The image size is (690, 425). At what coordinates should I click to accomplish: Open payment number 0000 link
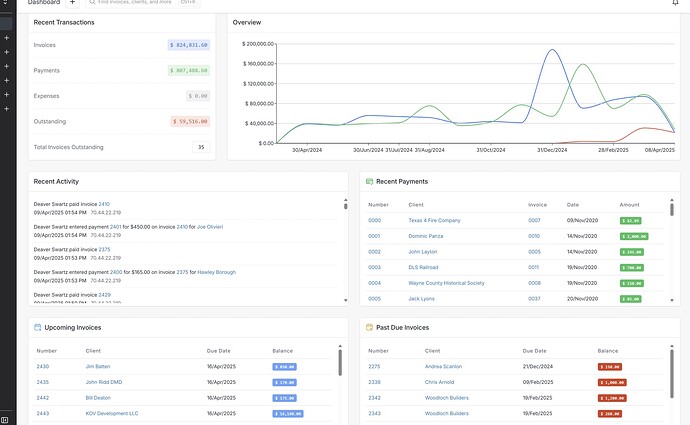[374, 220]
